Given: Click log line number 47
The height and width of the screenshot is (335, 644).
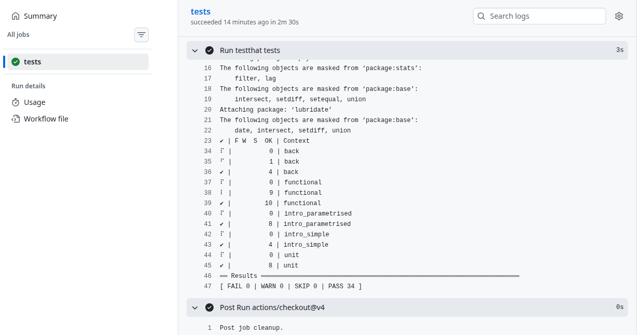Looking at the screenshot, I should click(208, 286).
